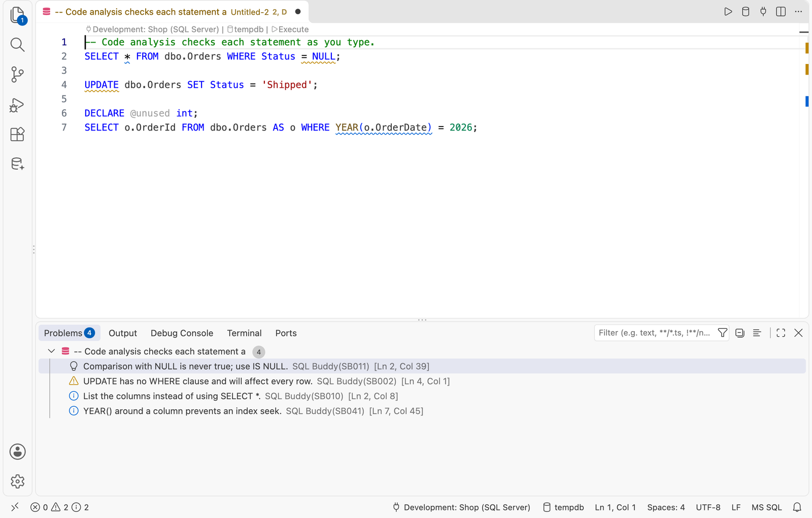The height and width of the screenshot is (518, 812).
Task: Click the info icon on SELECT * problem
Action: [74, 396]
